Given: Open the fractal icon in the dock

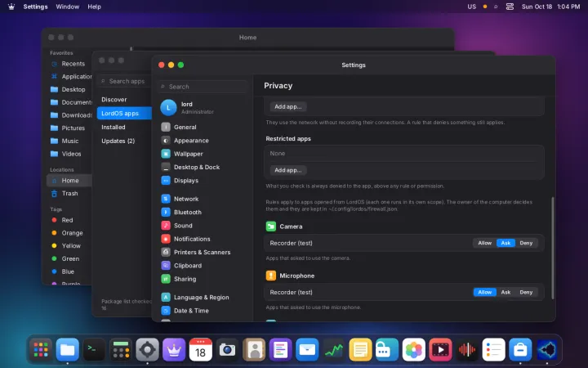Looking at the screenshot, I should click(x=546, y=350).
